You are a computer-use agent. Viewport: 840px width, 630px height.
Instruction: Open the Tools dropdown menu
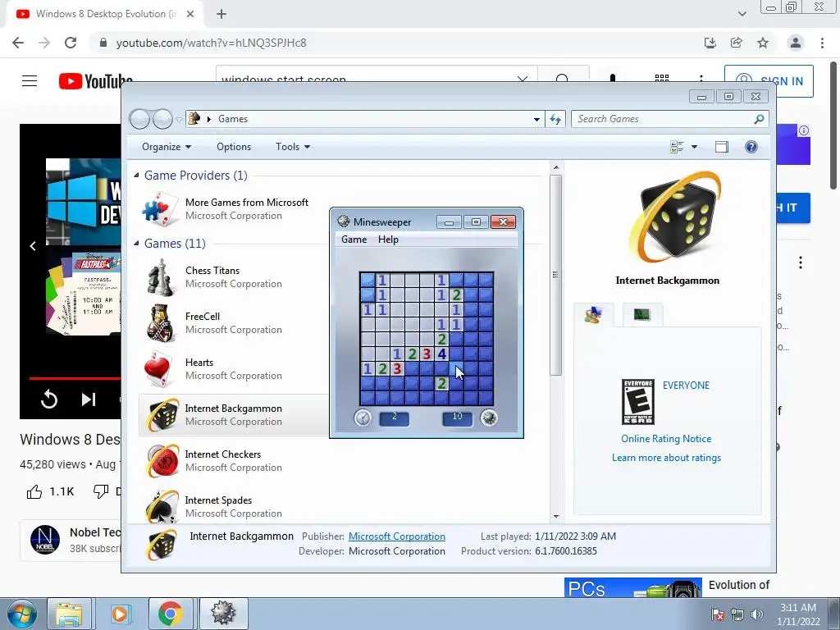click(293, 147)
